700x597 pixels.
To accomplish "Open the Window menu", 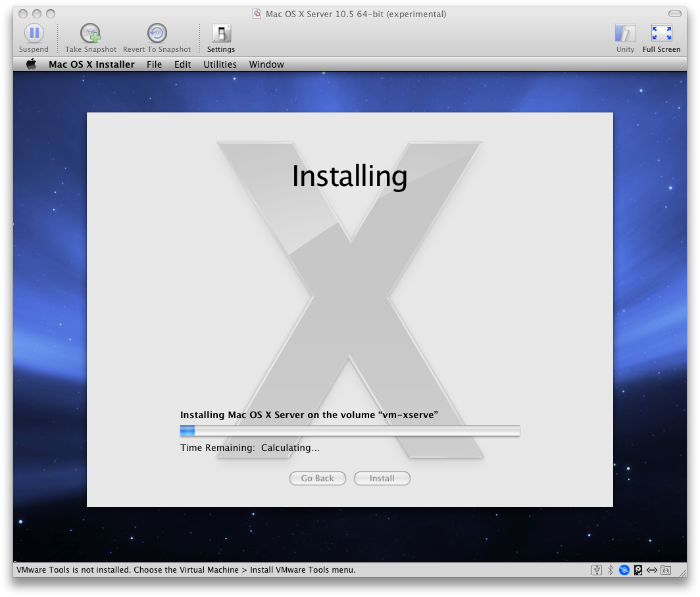I will [266, 64].
